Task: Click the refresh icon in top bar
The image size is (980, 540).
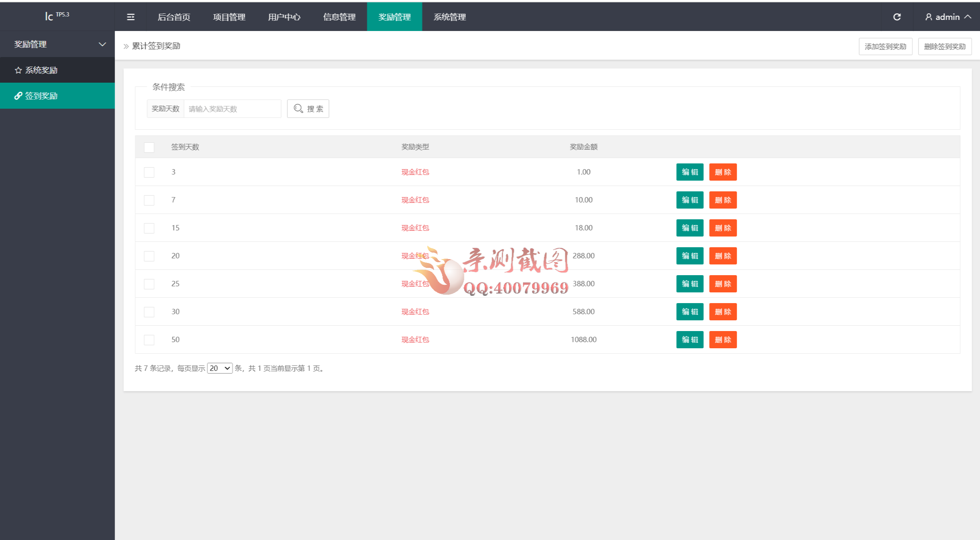Action: 897,17
